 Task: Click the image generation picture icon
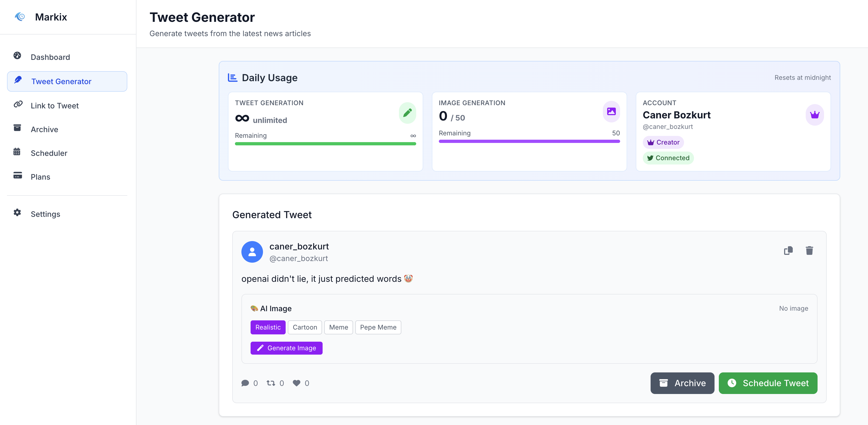click(x=611, y=111)
